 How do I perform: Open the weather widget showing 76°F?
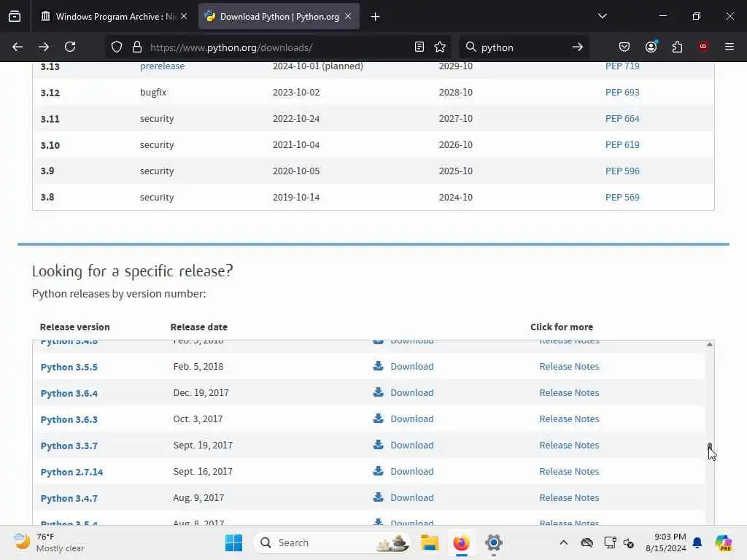tap(49, 542)
